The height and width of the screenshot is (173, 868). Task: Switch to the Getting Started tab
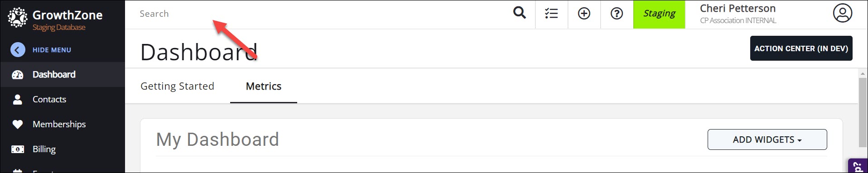[x=177, y=86]
